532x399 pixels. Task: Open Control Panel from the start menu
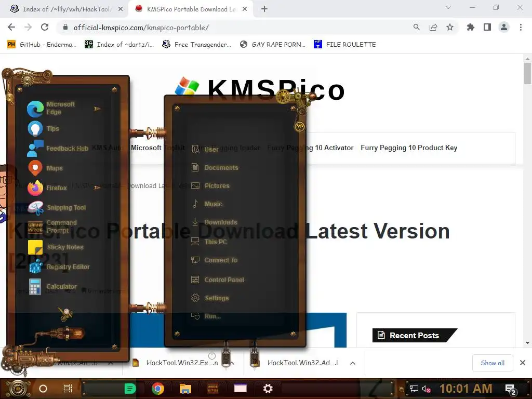point(218,280)
